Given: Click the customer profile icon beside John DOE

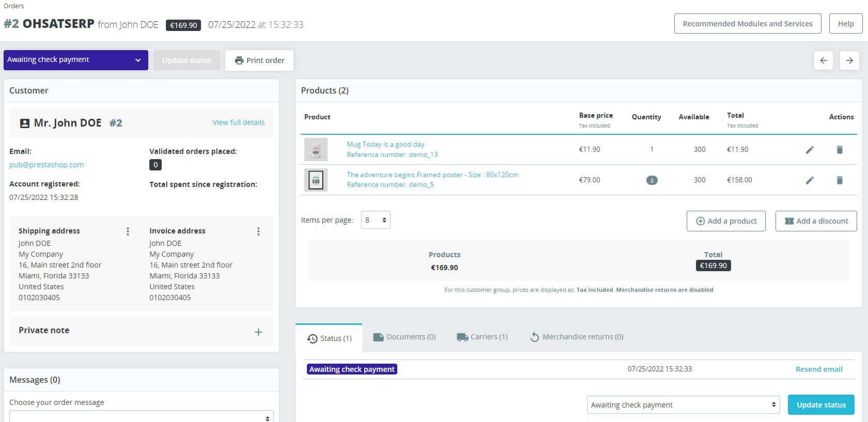Looking at the screenshot, I should click(25, 123).
